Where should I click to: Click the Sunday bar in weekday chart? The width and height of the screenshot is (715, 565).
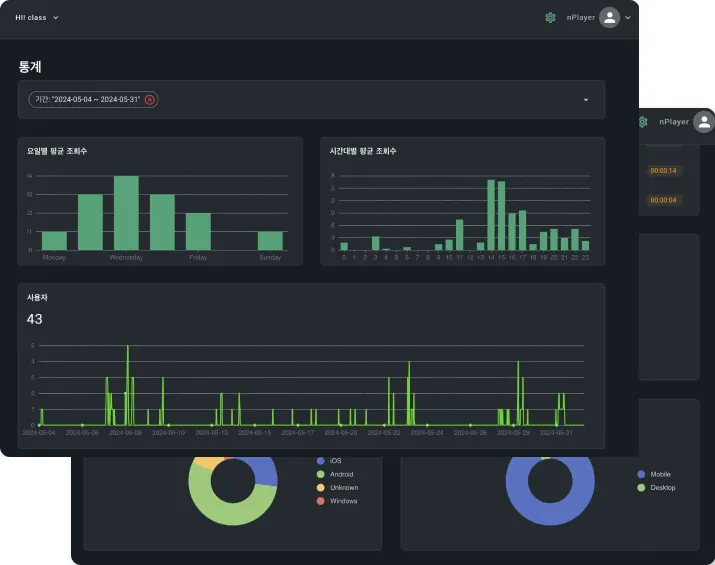click(x=270, y=241)
